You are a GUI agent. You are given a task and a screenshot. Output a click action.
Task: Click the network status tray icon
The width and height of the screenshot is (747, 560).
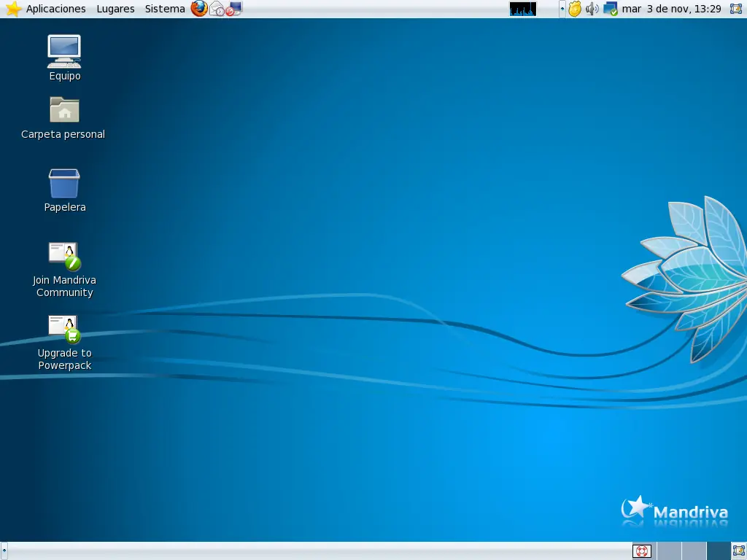point(611,9)
